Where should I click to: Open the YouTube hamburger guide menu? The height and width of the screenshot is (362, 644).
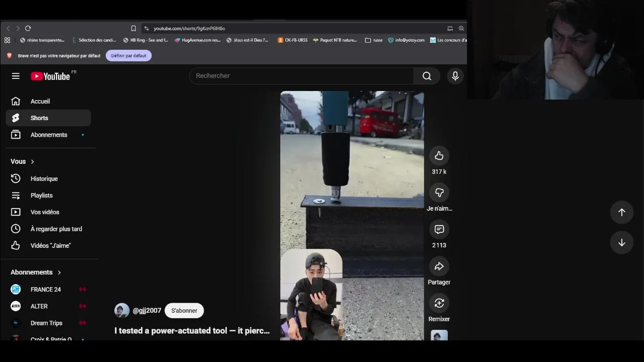point(16,76)
